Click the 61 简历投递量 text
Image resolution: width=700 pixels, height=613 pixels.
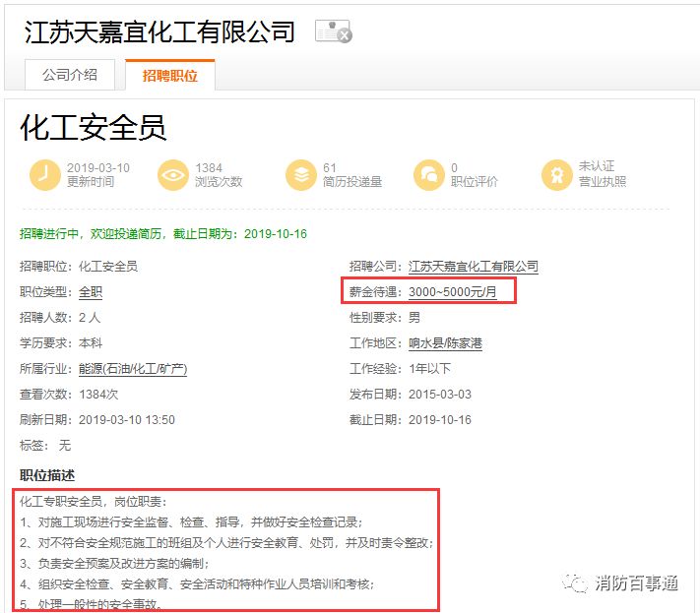click(352, 174)
